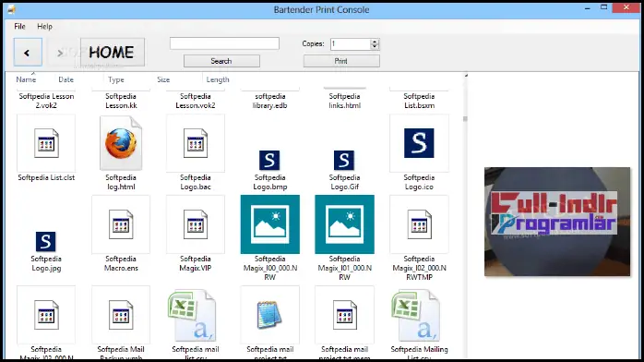This screenshot has width=644, height=362.
Task: Select the Firefox icon for Softpedia log.html
Action: pyautogui.click(x=121, y=143)
